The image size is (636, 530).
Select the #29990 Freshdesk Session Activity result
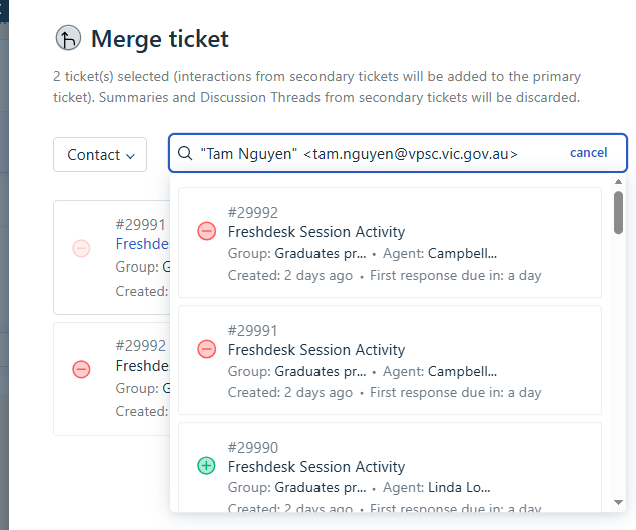(x=390, y=467)
